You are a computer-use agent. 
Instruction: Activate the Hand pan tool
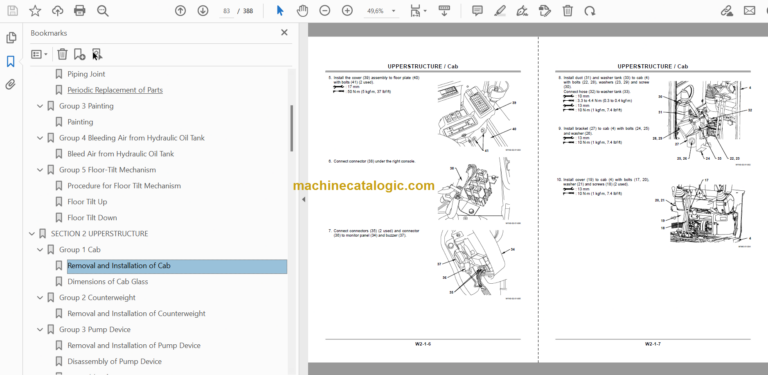[303, 10]
